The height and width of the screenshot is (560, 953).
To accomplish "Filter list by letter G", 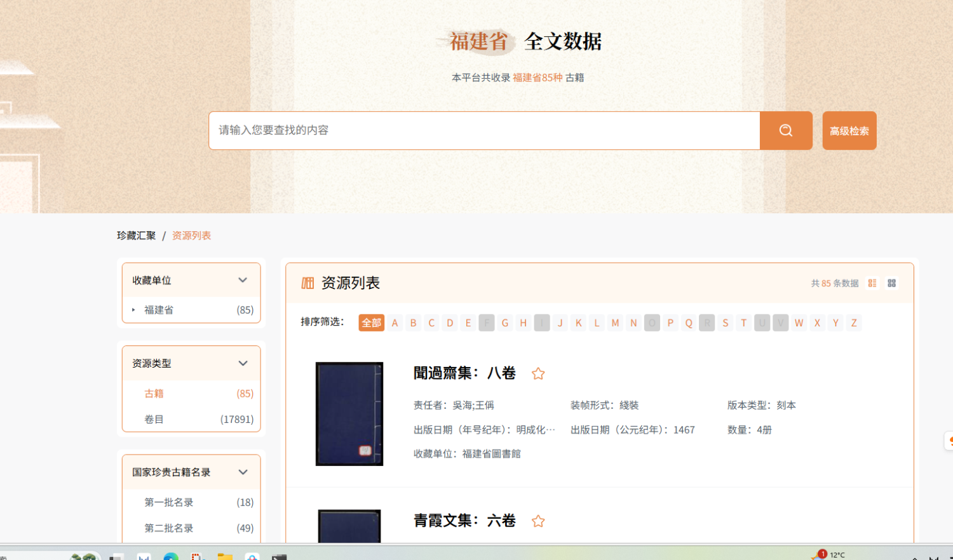I will (x=505, y=323).
